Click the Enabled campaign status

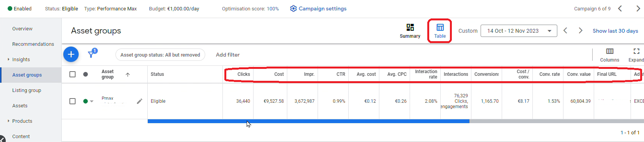click(20, 8)
